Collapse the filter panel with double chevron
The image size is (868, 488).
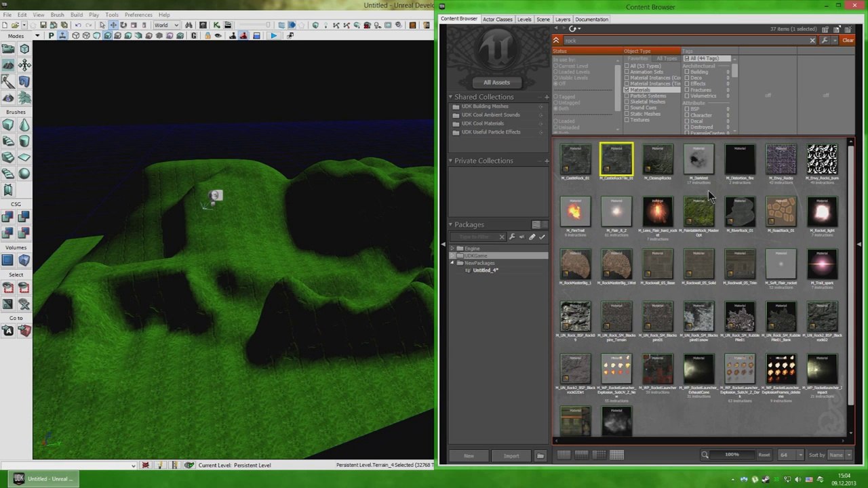pos(555,41)
